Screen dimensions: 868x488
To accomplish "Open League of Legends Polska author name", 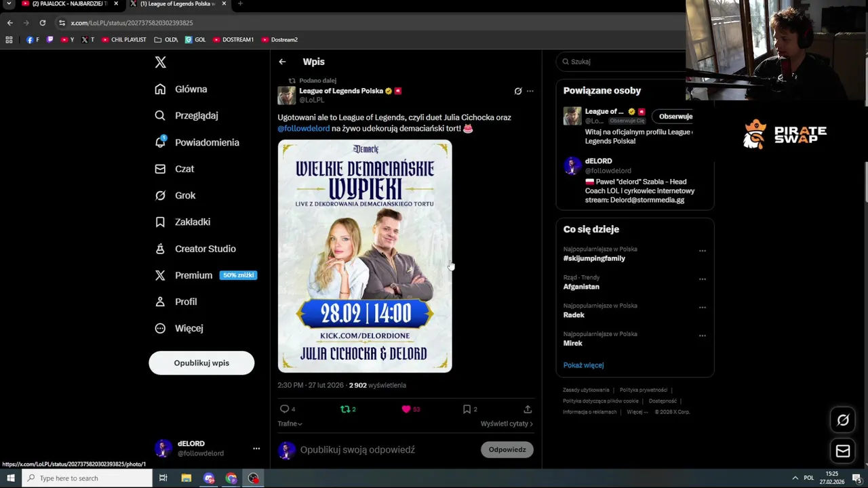I will coord(341,91).
